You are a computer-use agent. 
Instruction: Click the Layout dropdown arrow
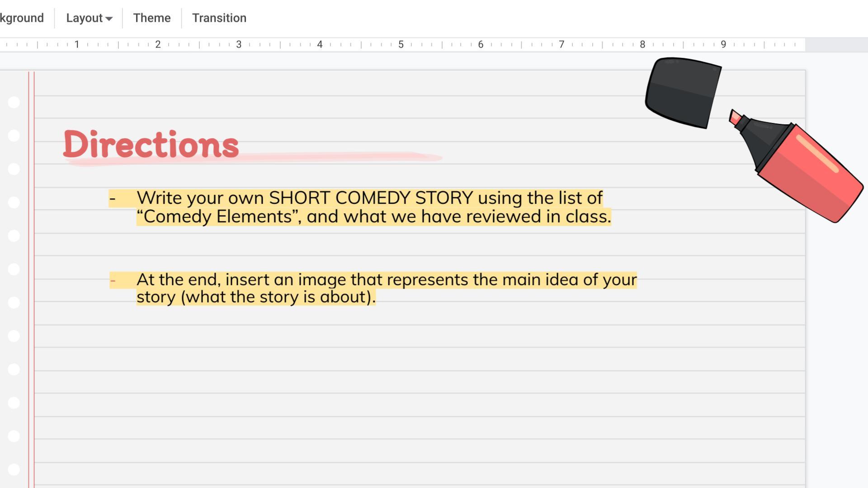click(109, 19)
